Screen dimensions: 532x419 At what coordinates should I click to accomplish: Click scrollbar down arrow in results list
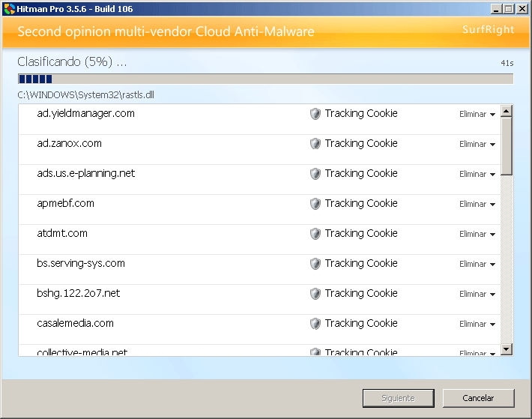point(507,349)
